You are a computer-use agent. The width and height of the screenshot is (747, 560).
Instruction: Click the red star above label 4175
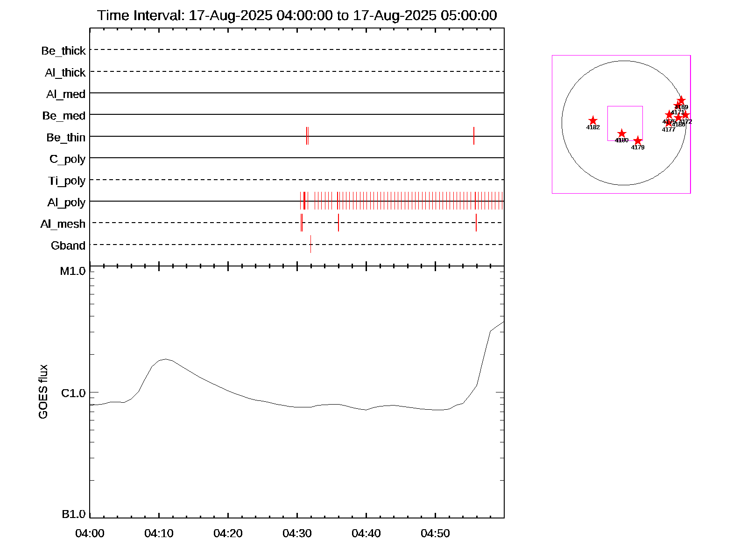pyautogui.click(x=669, y=115)
